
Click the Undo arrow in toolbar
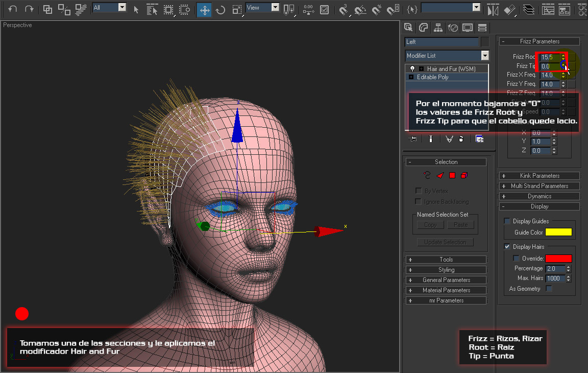click(x=12, y=9)
